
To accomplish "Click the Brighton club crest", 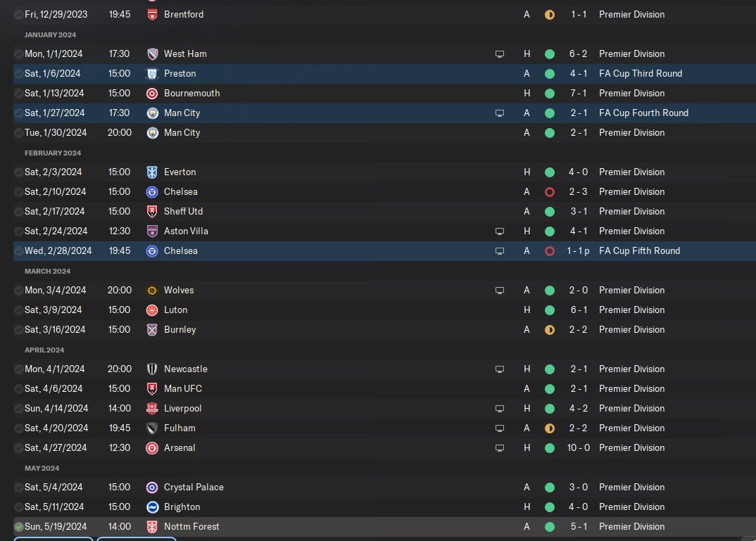I will 152,507.
